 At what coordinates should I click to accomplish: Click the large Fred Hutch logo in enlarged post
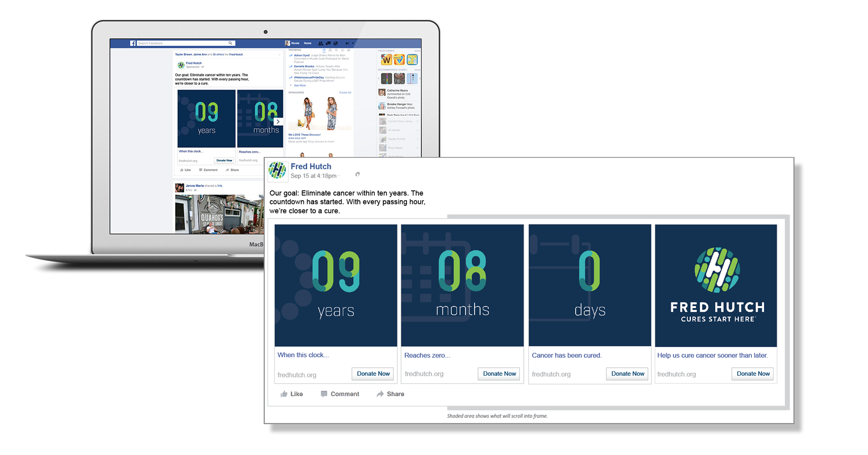[277, 171]
